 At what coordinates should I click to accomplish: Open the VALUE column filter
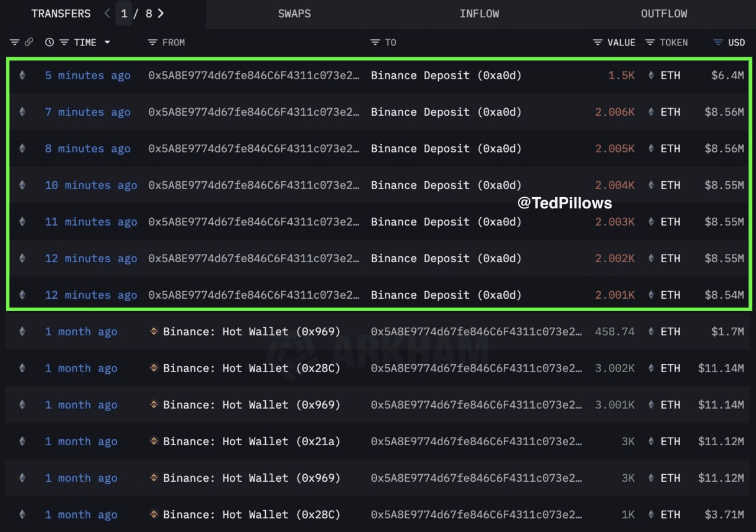tap(598, 42)
